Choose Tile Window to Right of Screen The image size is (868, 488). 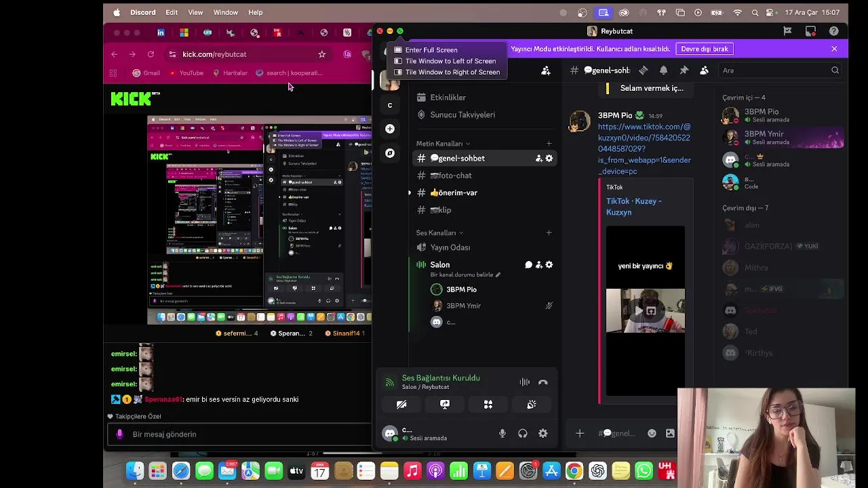pyautogui.click(x=452, y=73)
